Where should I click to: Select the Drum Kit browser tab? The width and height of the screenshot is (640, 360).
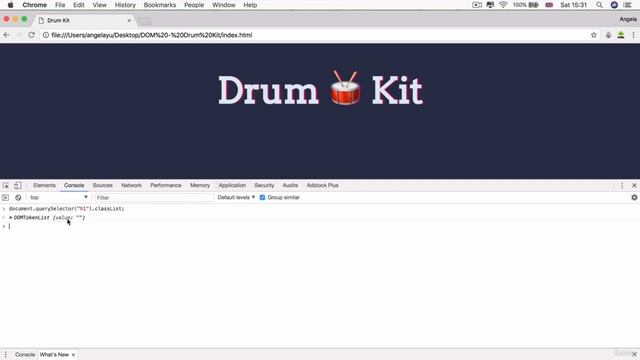[x=84, y=20]
